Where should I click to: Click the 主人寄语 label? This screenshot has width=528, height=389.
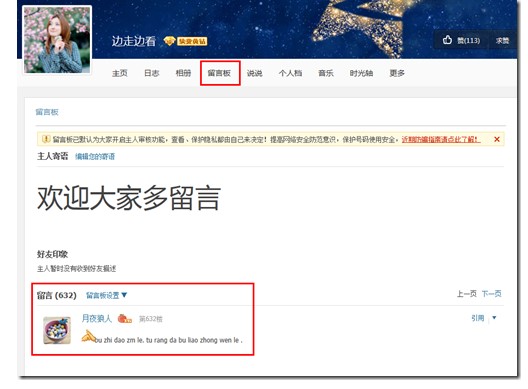[53, 156]
